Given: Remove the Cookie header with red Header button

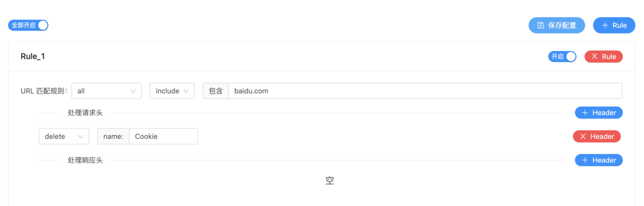Looking at the screenshot, I should coord(597,136).
